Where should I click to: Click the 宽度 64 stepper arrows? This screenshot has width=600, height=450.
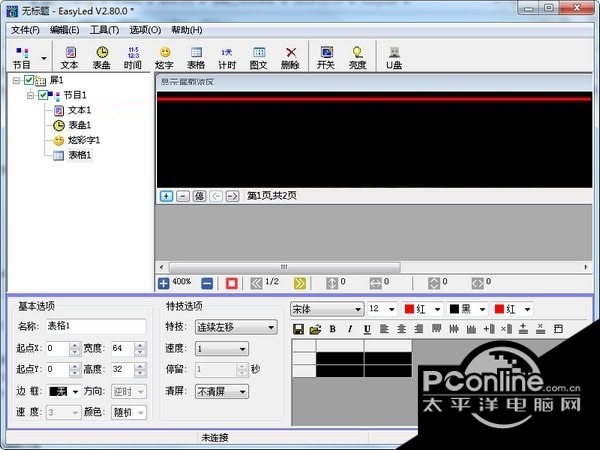pyautogui.click(x=140, y=349)
